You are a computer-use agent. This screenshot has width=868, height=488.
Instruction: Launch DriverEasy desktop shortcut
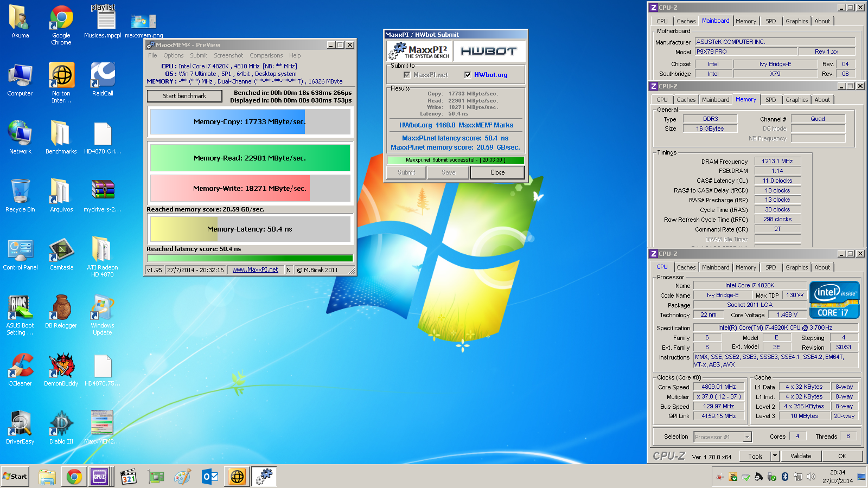tap(20, 427)
